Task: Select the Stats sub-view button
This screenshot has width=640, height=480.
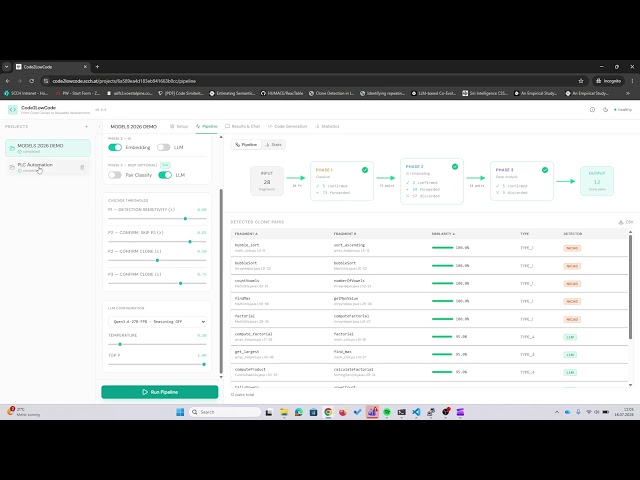Action: (x=273, y=144)
